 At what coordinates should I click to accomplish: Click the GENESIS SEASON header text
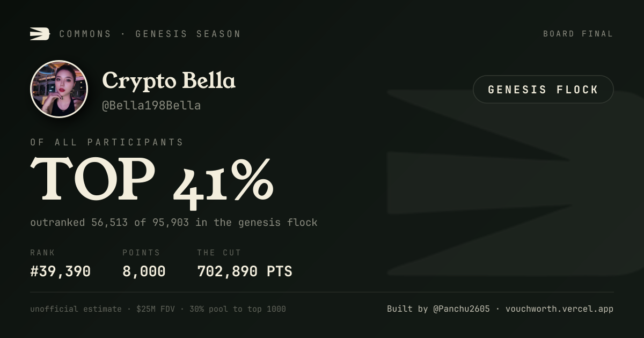[188, 34]
